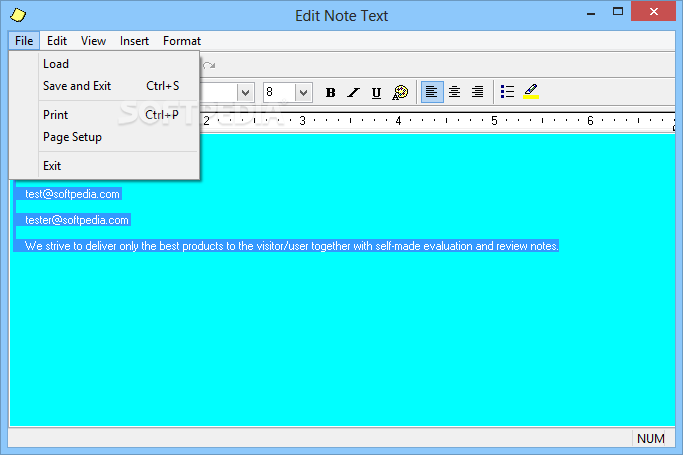Open the Edit menu
The width and height of the screenshot is (683, 455).
(57, 41)
